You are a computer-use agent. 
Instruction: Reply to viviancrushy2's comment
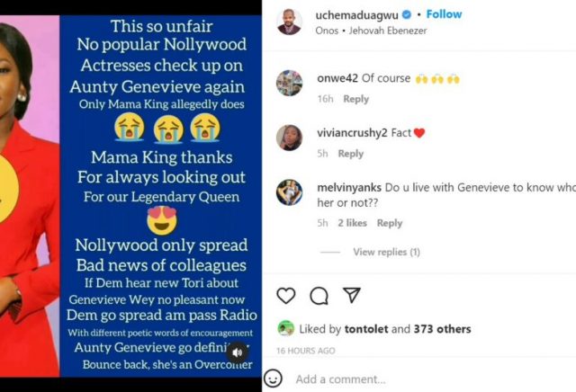(x=351, y=154)
